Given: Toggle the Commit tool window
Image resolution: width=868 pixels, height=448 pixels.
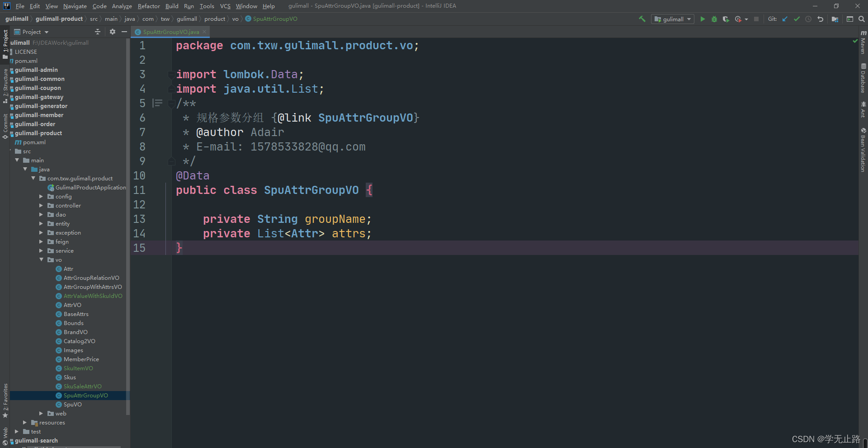Looking at the screenshot, I should tap(5, 126).
